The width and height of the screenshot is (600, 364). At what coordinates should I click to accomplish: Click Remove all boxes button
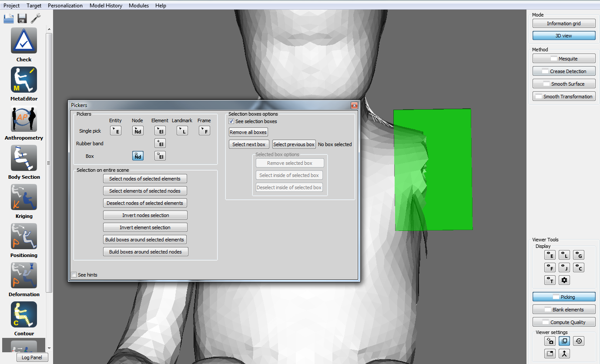click(x=248, y=132)
